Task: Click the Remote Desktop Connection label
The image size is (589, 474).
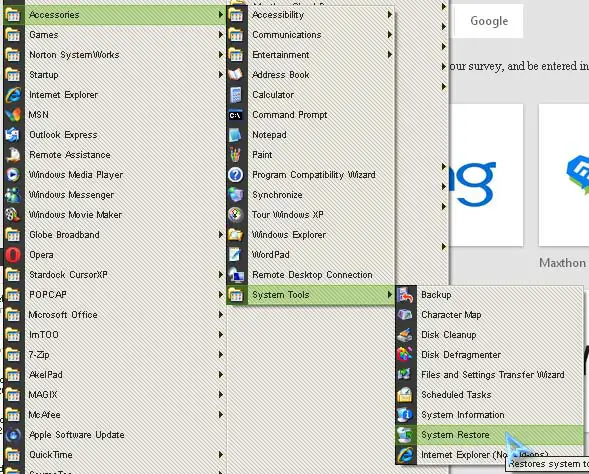Action: pyautogui.click(x=312, y=275)
